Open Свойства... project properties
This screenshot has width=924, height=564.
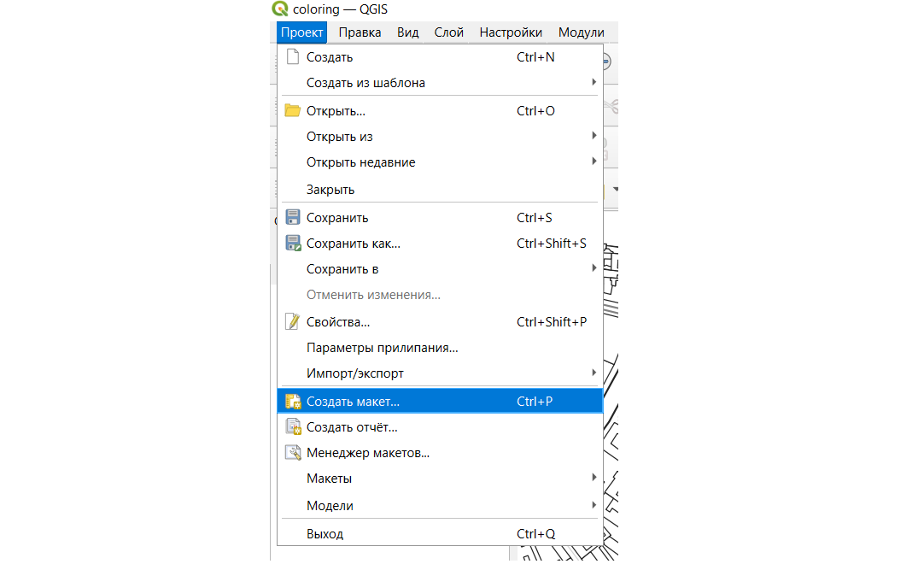click(440, 322)
